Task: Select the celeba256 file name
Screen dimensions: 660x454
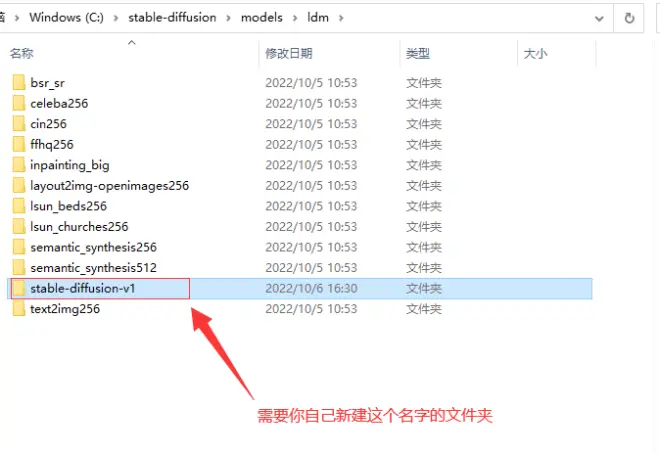Action: 59,104
